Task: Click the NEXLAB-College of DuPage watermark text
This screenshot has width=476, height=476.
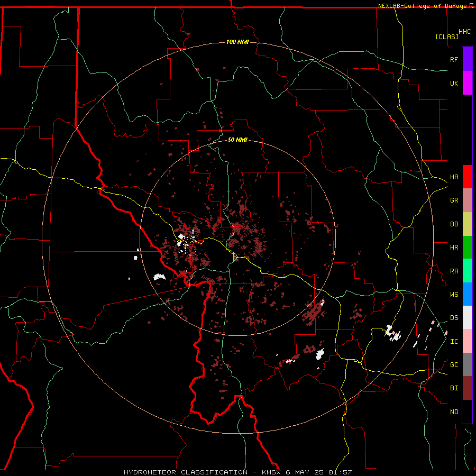Action: (x=422, y=6)
